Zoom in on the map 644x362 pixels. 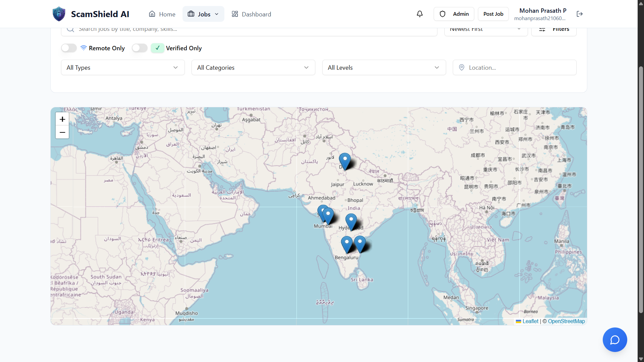62,119
